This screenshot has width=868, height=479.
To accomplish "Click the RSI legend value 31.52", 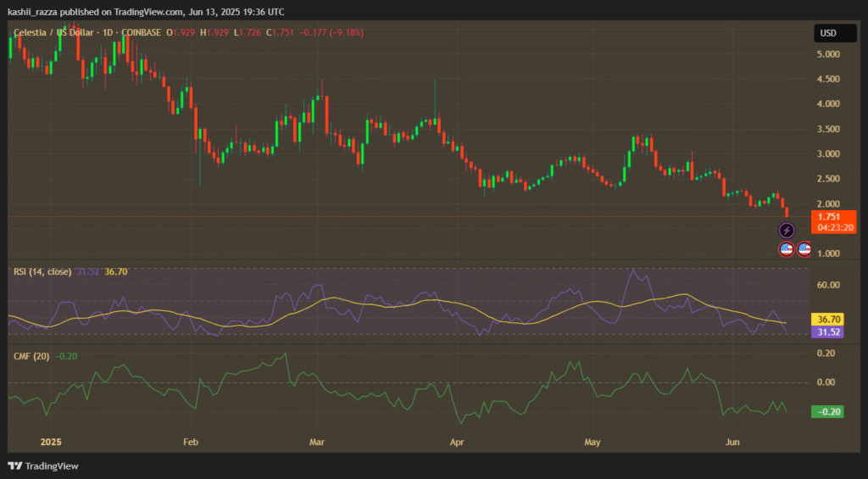I will click(x=88, y=272).
